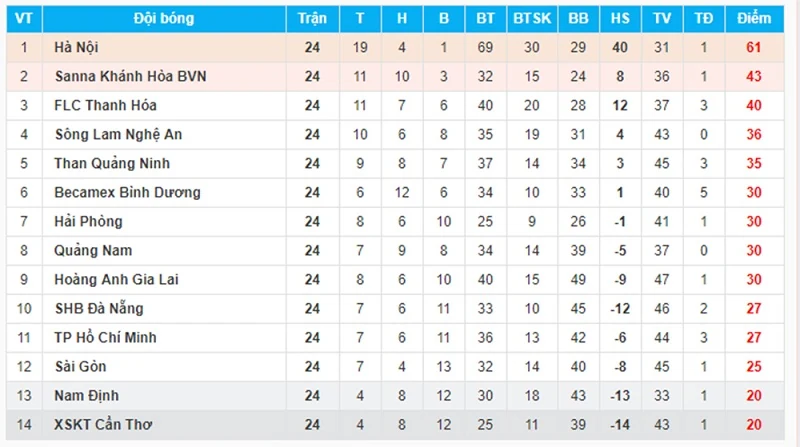This screenshot has height=447, width=800.
Task: Click the Đội bóng column header
Action: click(164, 19)
